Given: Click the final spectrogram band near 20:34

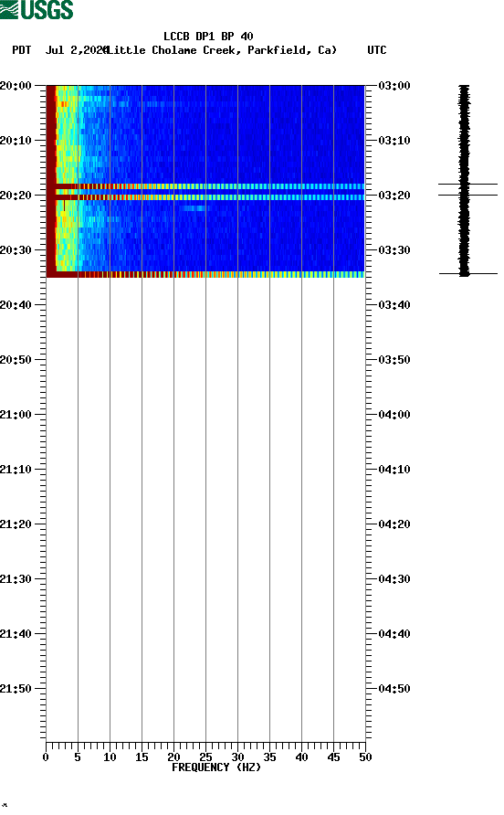Looking at the screenshot, I should [x=205, y=274].
